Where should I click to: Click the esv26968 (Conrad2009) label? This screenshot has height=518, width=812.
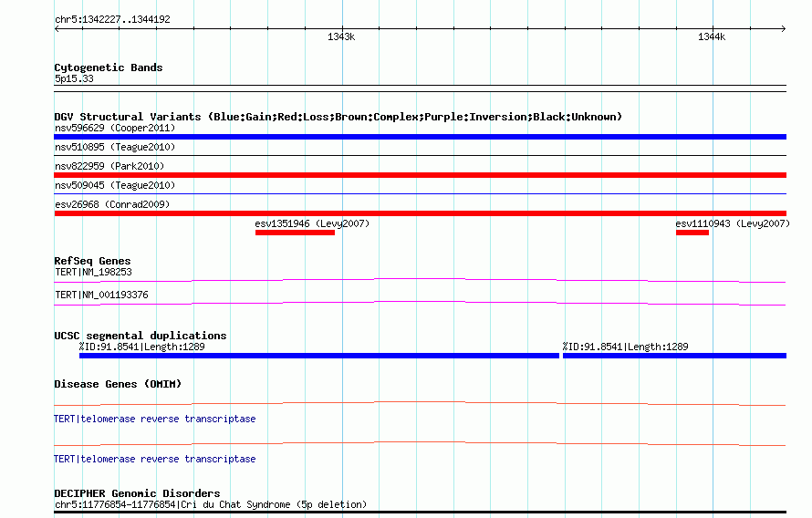[x=112, y=204]
